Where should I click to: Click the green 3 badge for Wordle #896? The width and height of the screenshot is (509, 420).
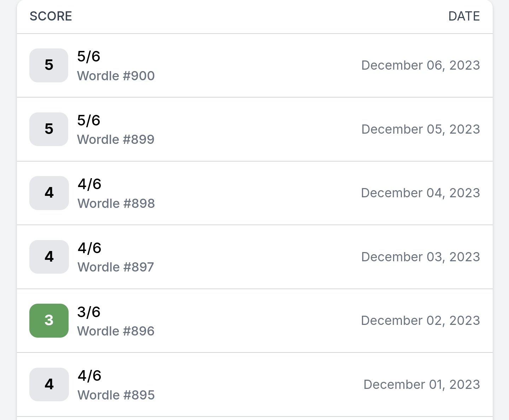pyautogui.click(x=49, y=321)
